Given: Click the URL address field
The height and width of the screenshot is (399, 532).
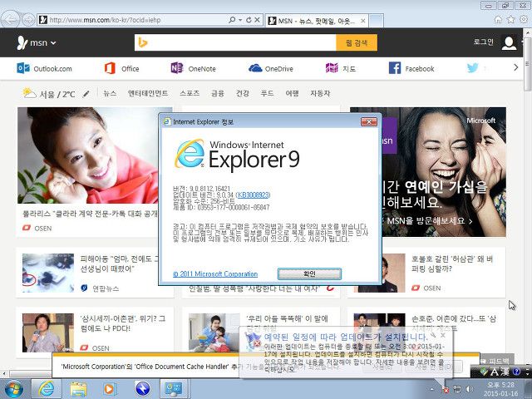Looking at the screenshot, I should 137,20.
